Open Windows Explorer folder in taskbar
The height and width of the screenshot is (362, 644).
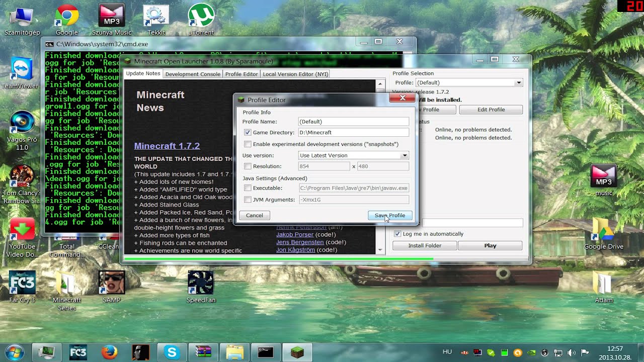coord(234,352)
